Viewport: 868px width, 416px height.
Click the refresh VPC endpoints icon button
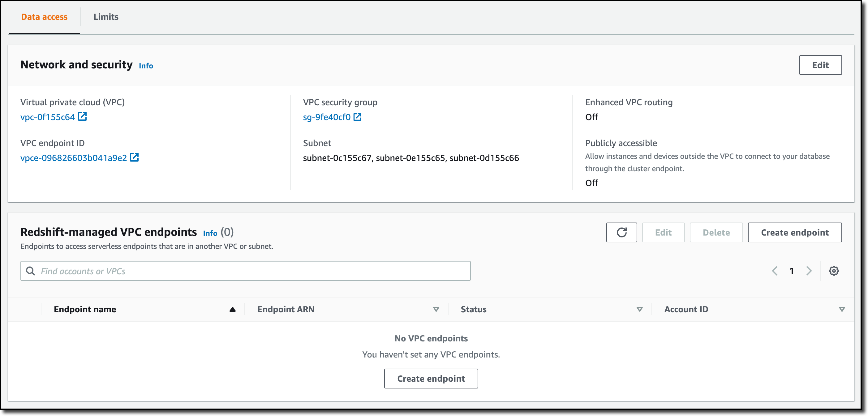coord(621,232)
